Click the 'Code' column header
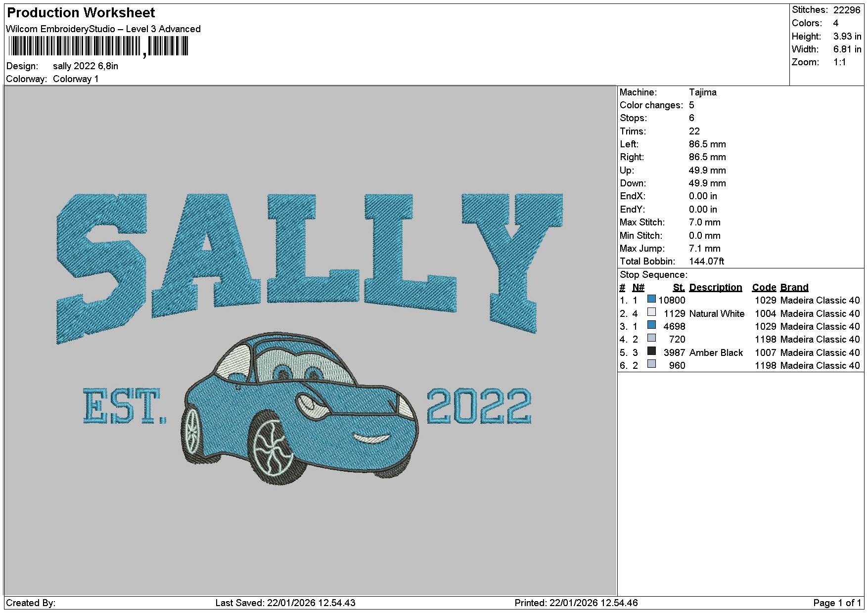 click(764, 288)
